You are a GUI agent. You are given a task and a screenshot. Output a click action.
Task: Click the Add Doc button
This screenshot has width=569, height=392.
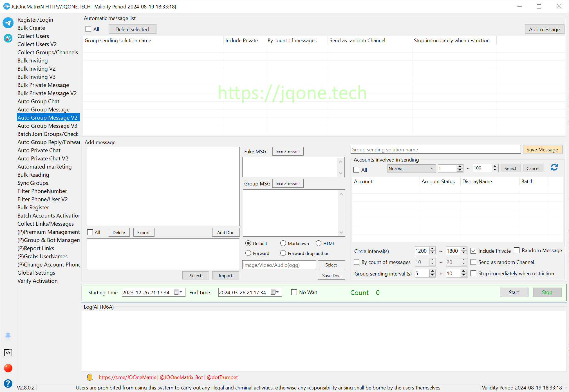(x=226, y=232)
